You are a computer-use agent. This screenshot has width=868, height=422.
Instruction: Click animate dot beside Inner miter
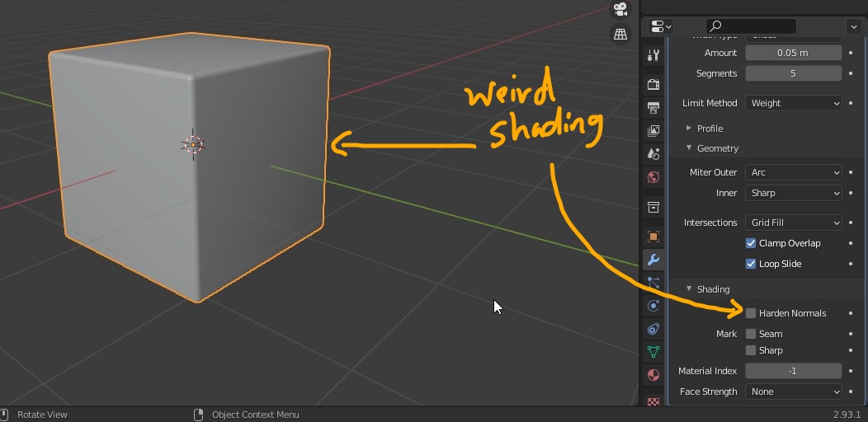[x=851, y=193]
